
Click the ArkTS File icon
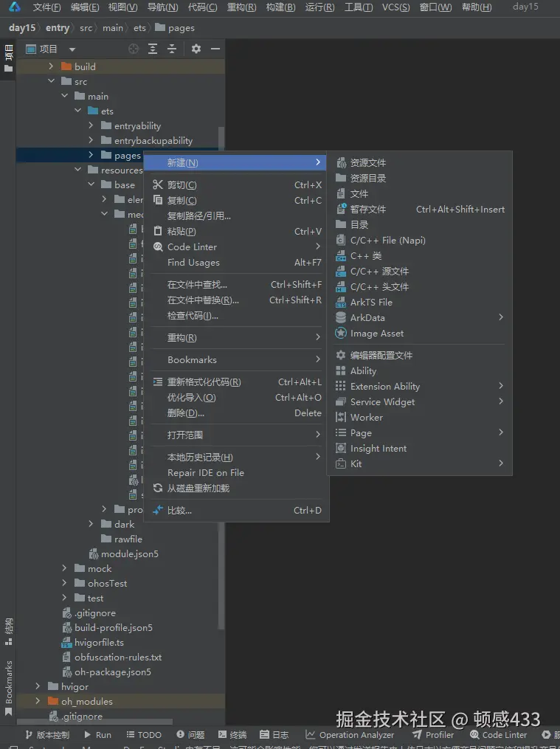coord(341,302)
